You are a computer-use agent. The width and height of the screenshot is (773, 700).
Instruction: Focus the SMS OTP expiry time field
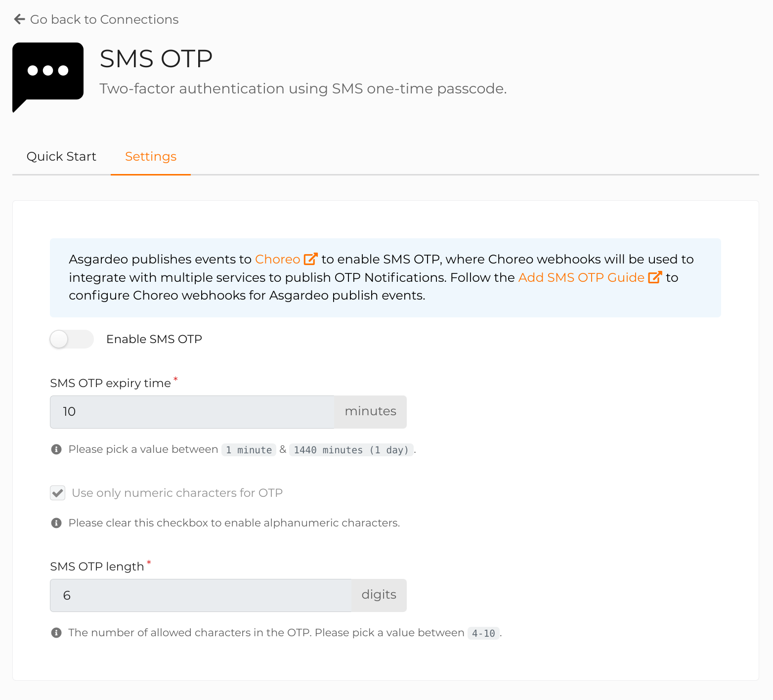pos(192,412)
